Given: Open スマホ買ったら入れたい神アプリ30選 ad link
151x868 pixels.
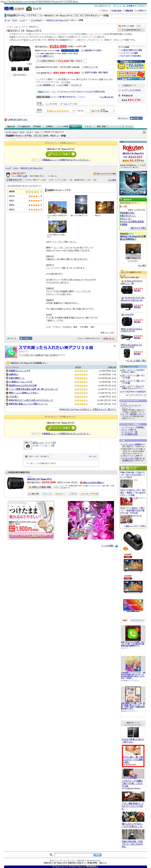Looking at the screenshot, I should (56, 348).
